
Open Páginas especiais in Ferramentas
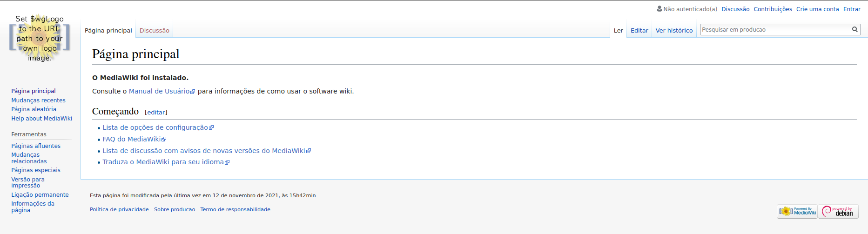coord(36,170)
